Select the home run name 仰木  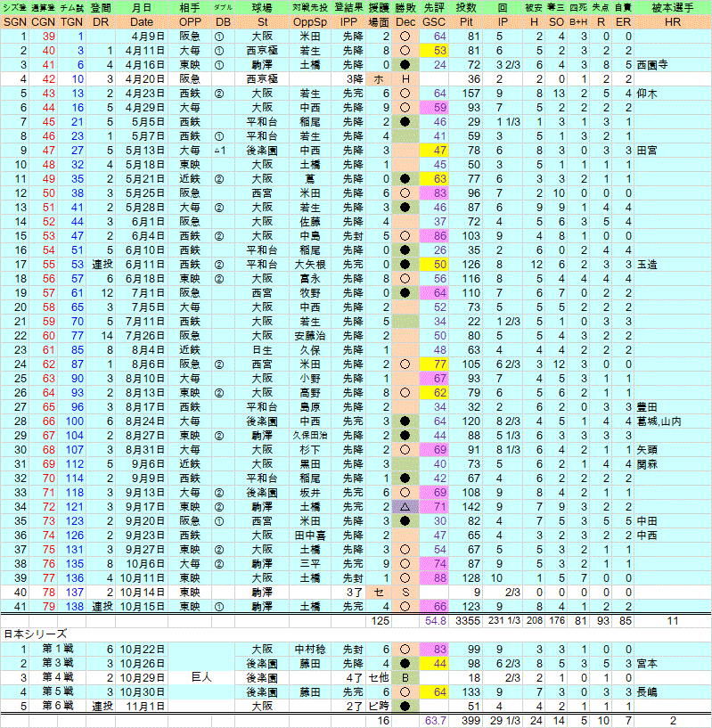coord(647,94)
